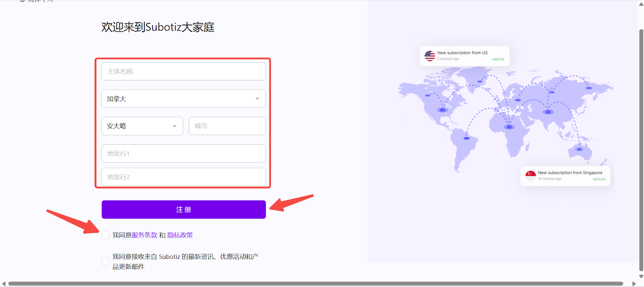Click the Singapore flag icon
The height and width of the screenshot is (287, 644).
coord(530,175)
